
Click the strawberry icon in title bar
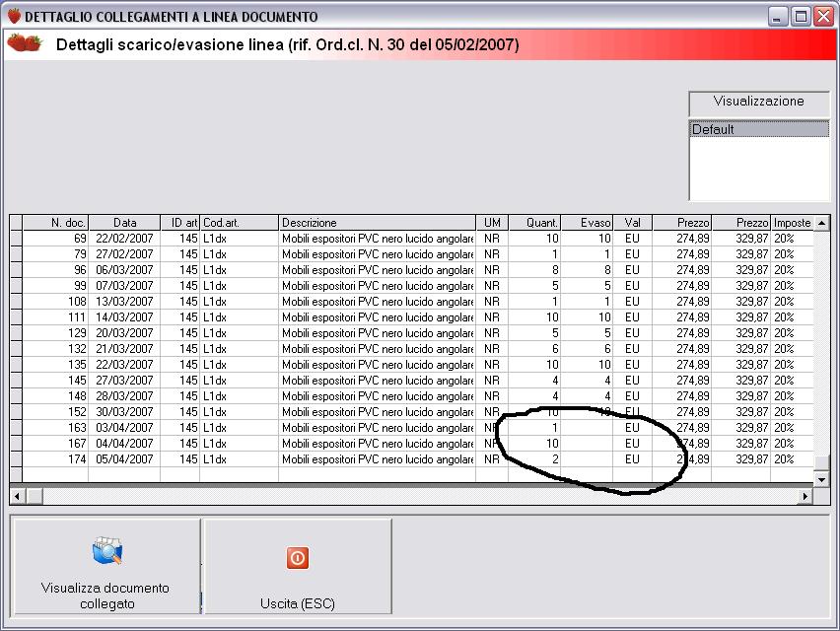point(14,16)
